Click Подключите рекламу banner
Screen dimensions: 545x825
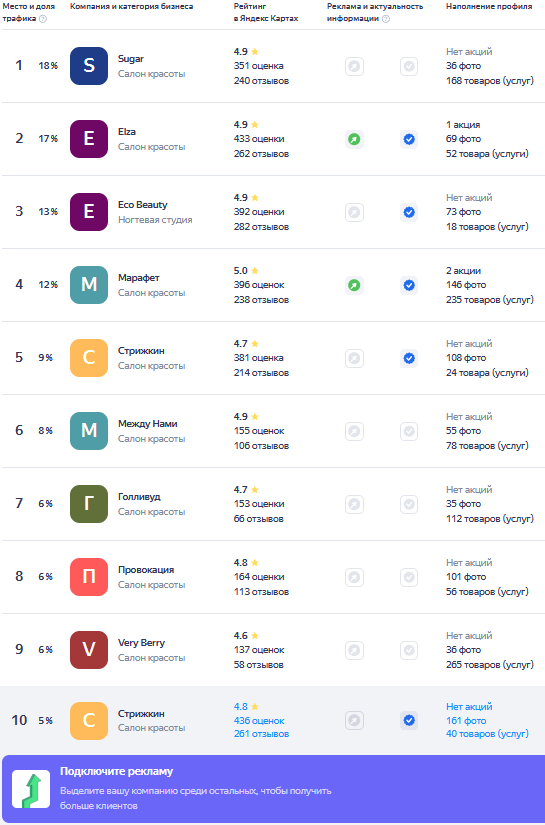272,789
